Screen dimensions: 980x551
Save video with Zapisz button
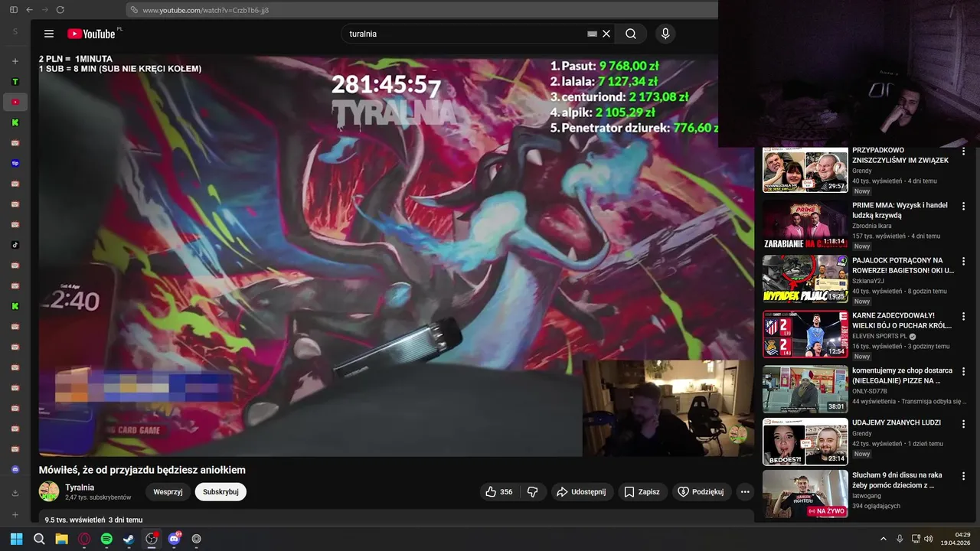[x=641, y=492]
